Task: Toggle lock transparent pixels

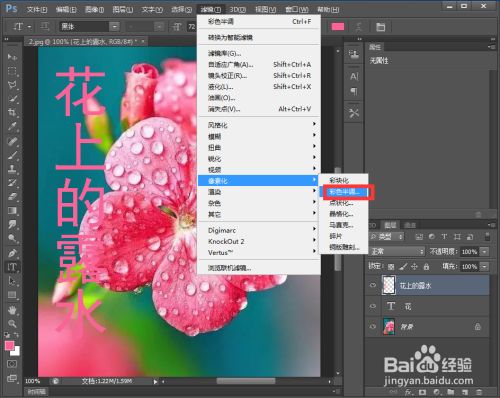Action: pos(391,267)
